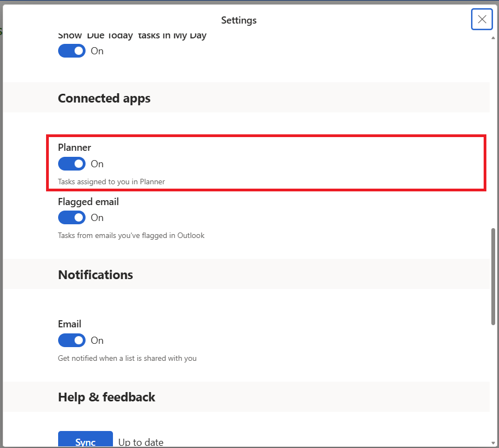This screenshot has height=448, width=499.
Task: Switch off Email notifications toggle
Action: [72, 341]
